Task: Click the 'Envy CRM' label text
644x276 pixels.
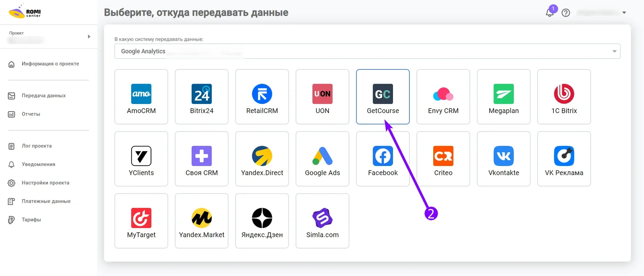Action: point(443,111)
